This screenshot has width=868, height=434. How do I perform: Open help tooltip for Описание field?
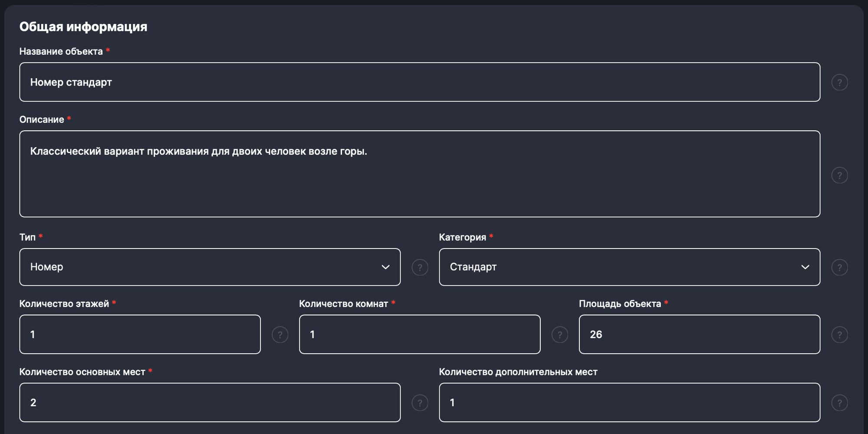pyautogui.click(x=839, y=176)
